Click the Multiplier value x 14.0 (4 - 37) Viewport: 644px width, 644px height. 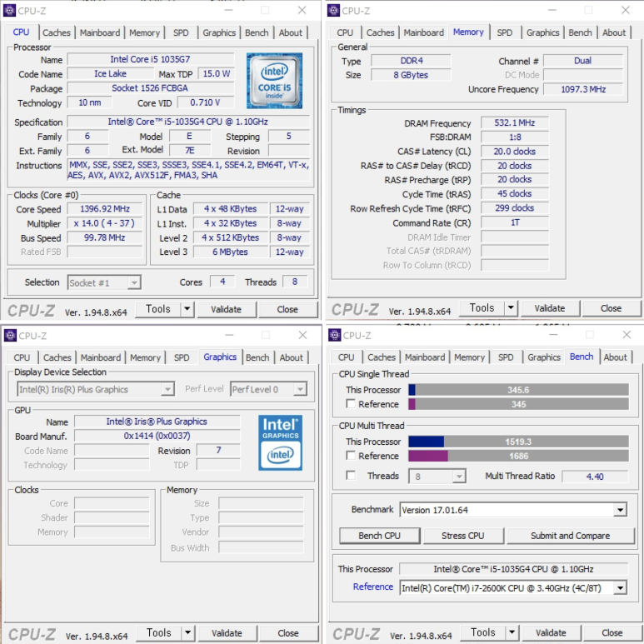[x=105, y=223]
